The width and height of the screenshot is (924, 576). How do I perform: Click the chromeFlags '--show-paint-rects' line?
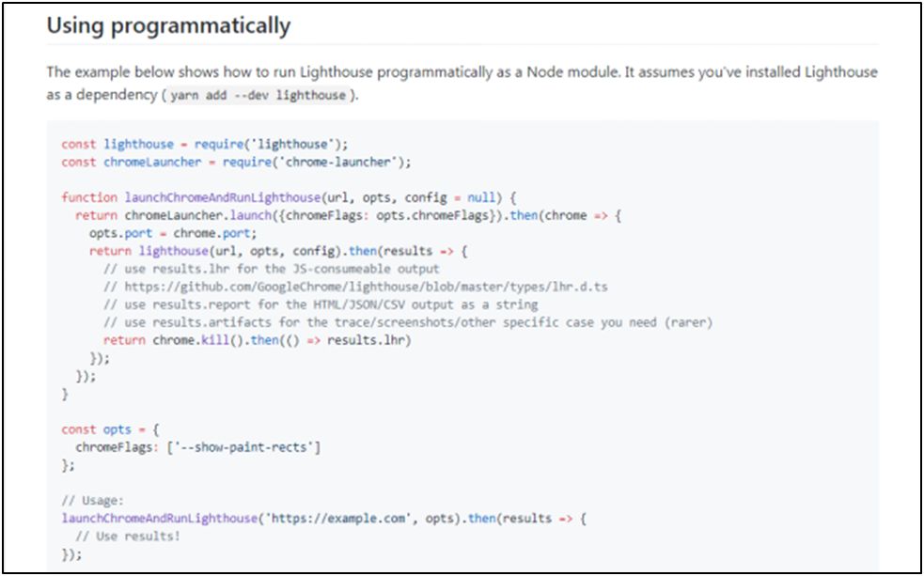(198, 447)
